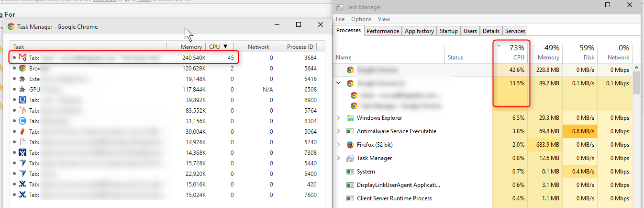Sort Windows Task Manager by 73% CPU column

pos(511,52)
